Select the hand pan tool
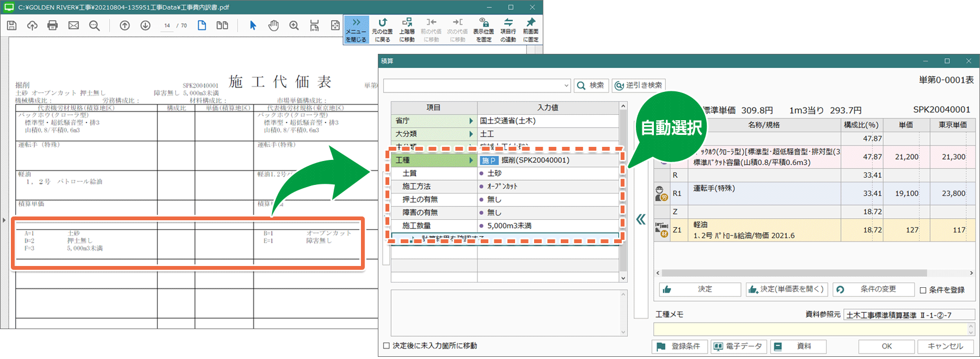Image resolution: width=980 pixels, height=359 pixels. 273,26
